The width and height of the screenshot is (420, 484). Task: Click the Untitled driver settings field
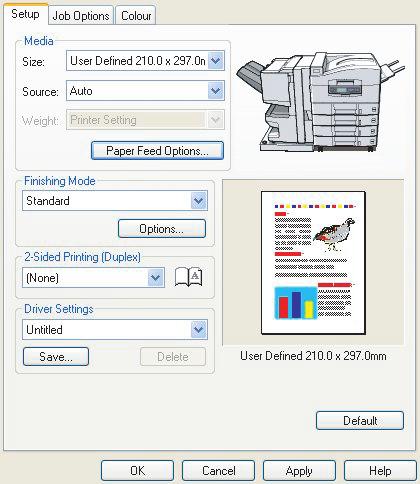115,330
